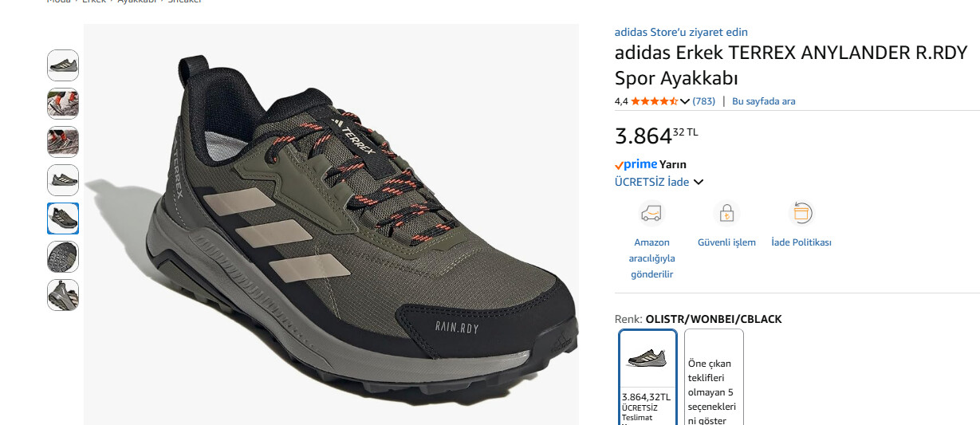Select the first shoe thumbnail
Image resolution: width=980 pixels, height=425 pixels.
coord(63,65)
